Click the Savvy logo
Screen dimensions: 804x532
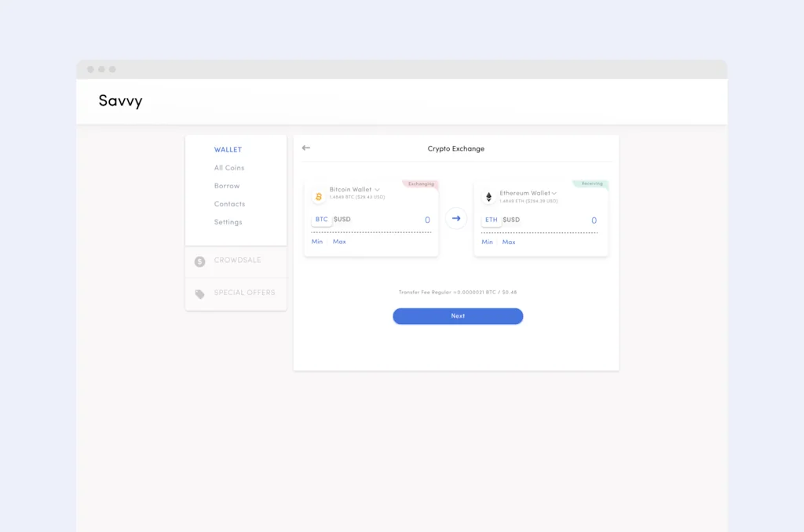[120, 100]
